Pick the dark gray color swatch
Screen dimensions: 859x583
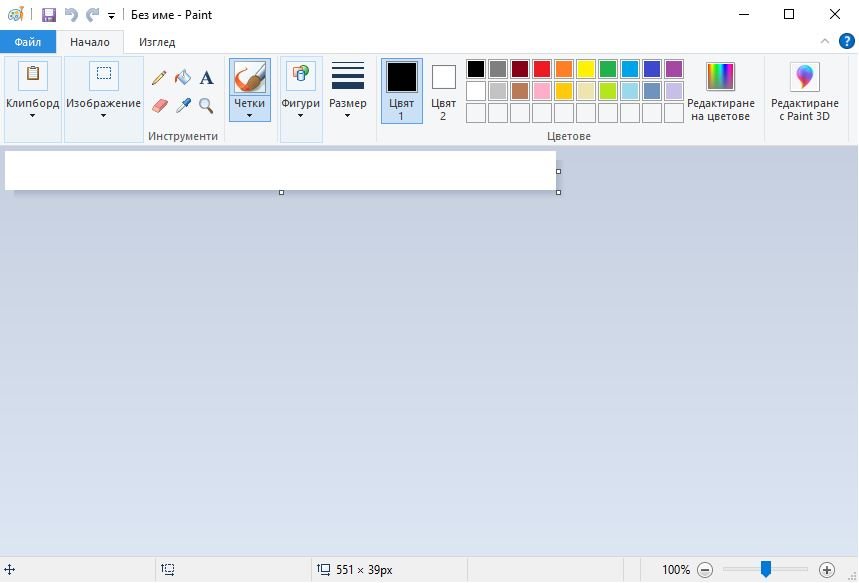[498, 69]
